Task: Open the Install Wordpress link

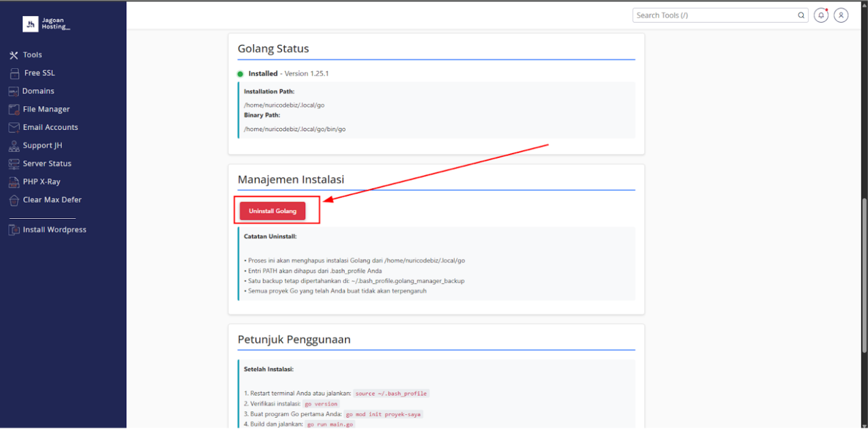Action: click(x=55, y=230)
